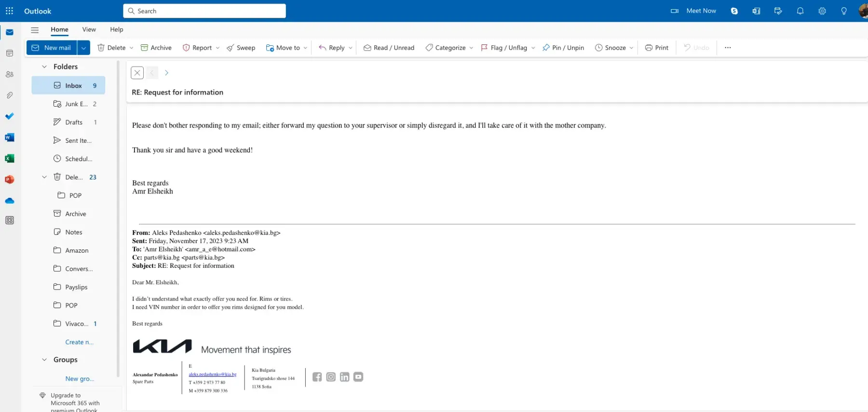Open OneDrive from the app sidebar
The image size is (868, 412).
(9, 201)
